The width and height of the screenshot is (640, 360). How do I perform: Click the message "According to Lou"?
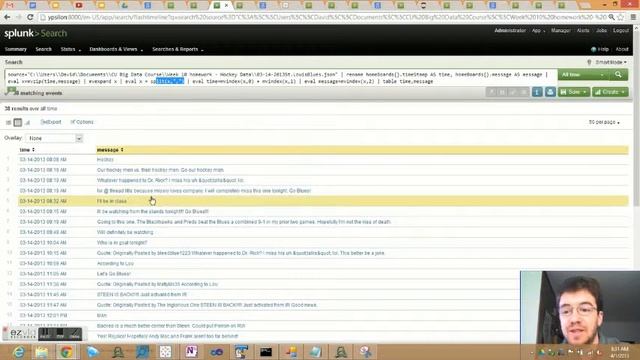coord(115,263)
